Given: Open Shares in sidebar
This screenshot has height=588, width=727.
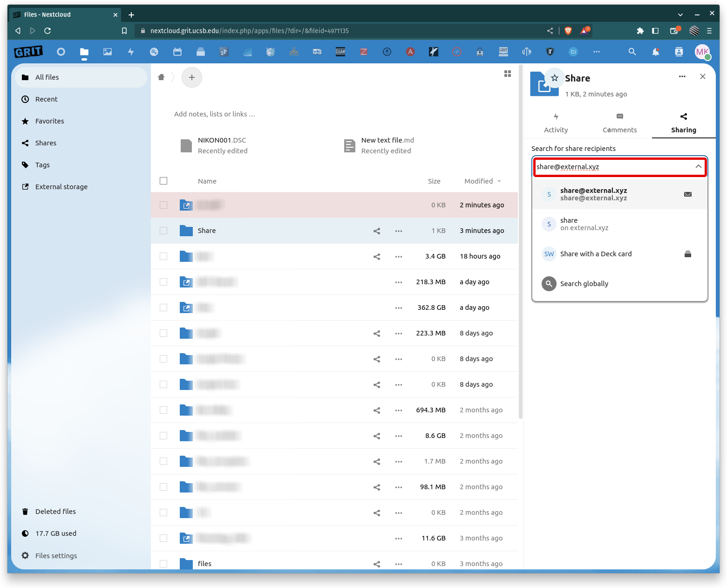Looking at the screenshot, I should point(81,143).
